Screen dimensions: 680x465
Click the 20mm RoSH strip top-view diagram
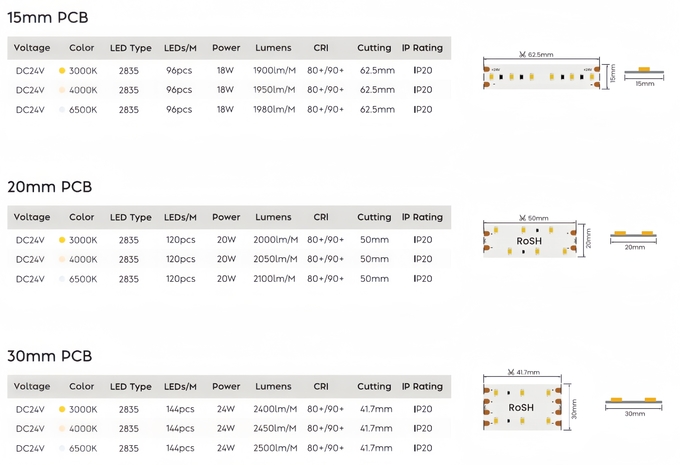click(530, 240)
